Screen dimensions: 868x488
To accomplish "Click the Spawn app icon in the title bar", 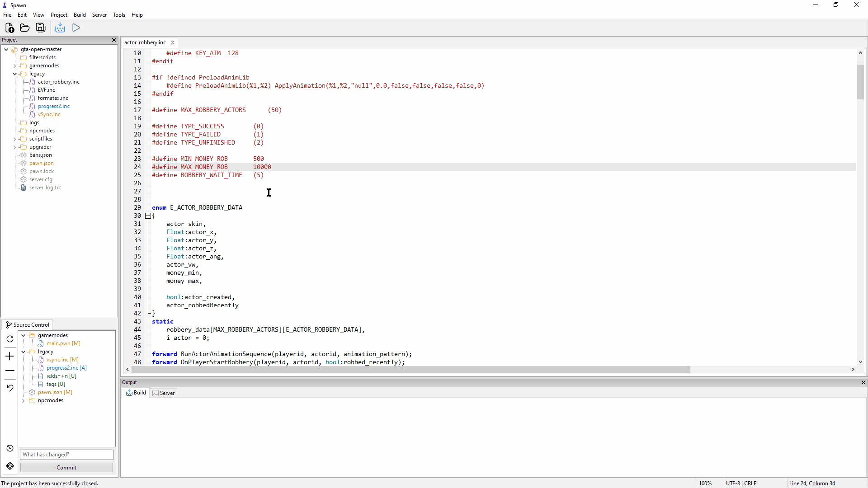I will pos(5,5).
